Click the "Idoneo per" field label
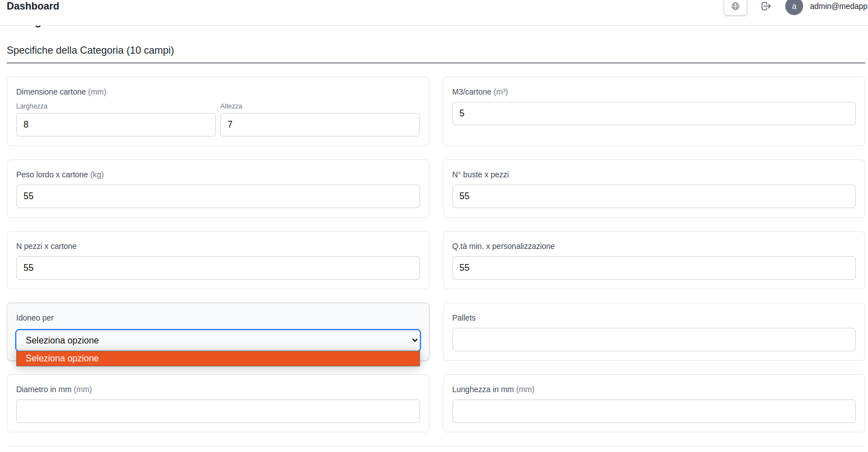The width and height of the screenshot is (868, 452). click(35, 318)
